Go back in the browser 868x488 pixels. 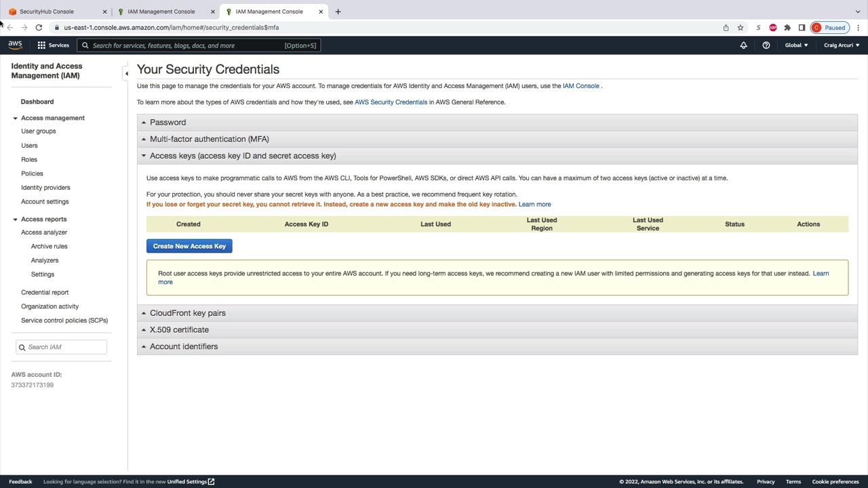coord(9,28)
